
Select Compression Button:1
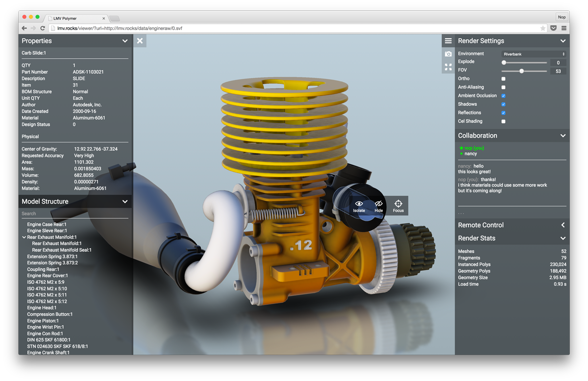(50, 314)
